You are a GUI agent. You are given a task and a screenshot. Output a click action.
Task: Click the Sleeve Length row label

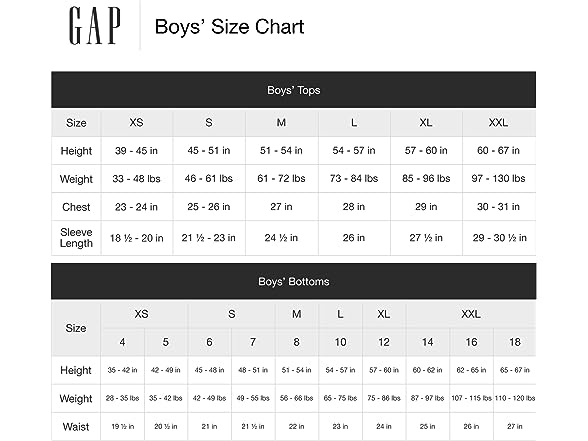(76, 238)
